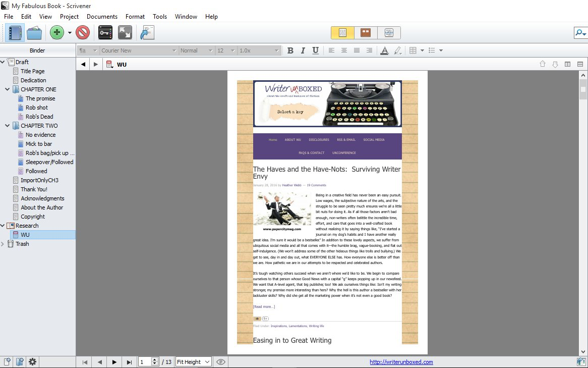This screenshot has height=368, width=588.
Task: Click the green Add item button
Action: tap(57, 33)
